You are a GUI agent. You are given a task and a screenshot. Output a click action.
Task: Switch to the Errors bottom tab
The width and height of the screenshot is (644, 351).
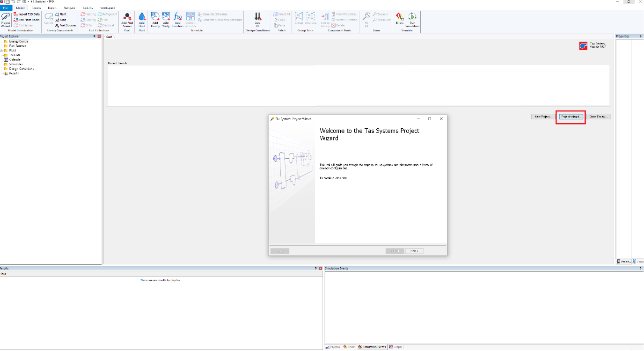[x=350, y=347]
